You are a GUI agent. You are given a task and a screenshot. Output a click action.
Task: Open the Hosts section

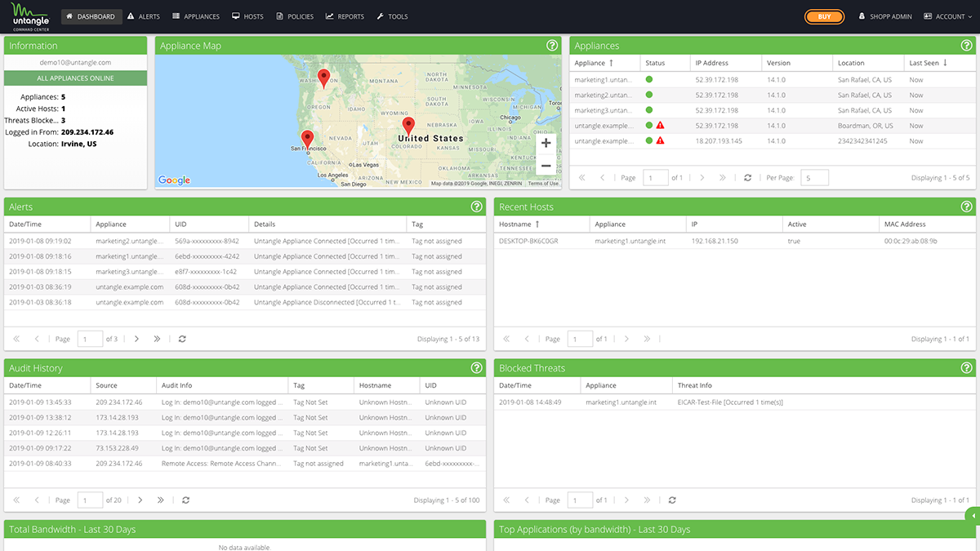coord(247,16)
